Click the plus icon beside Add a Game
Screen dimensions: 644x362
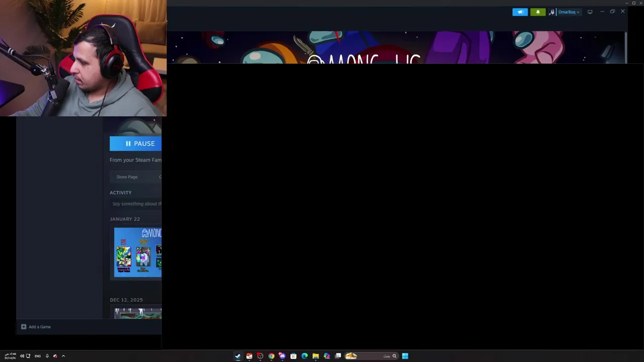24,327
